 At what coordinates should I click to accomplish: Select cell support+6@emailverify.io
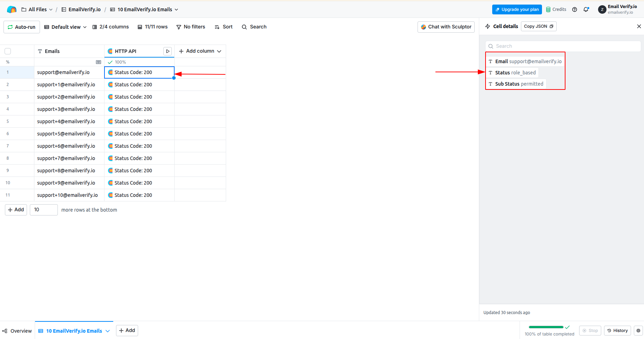[x=69, y=146]
